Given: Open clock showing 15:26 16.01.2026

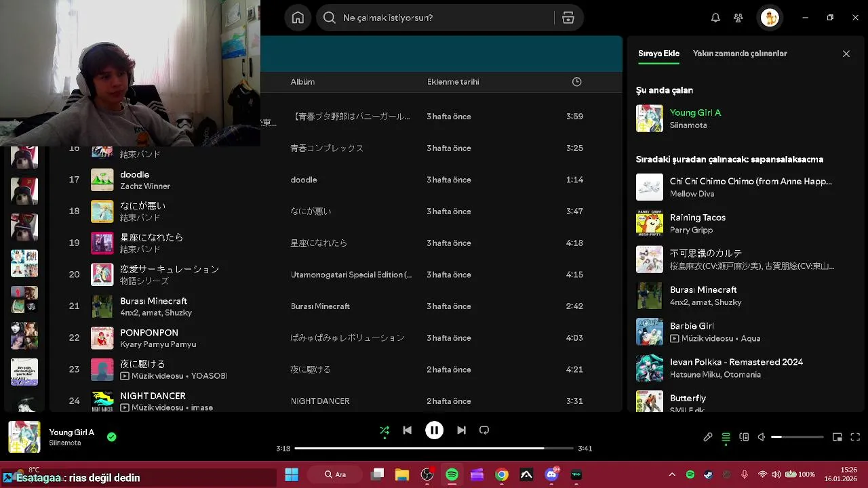Looking at the screenshot, I should tap(840, 474).
